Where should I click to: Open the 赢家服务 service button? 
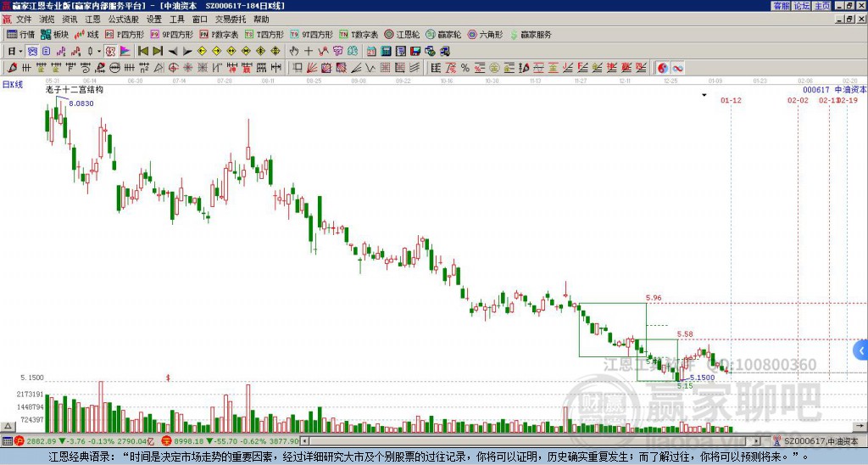530,35
